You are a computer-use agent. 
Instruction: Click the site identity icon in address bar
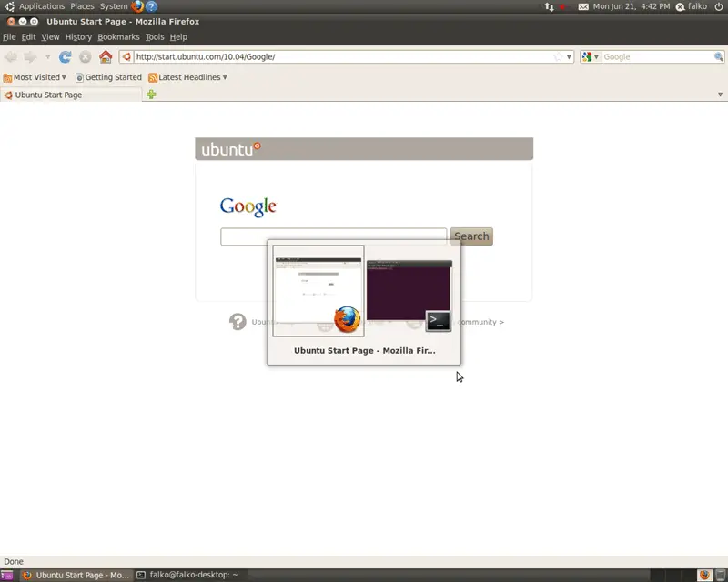(x=126, y=56)
